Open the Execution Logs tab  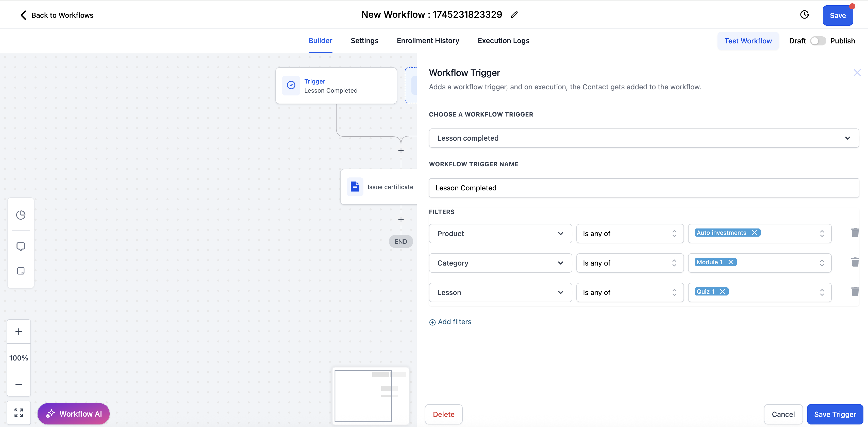tap(503, 41)
